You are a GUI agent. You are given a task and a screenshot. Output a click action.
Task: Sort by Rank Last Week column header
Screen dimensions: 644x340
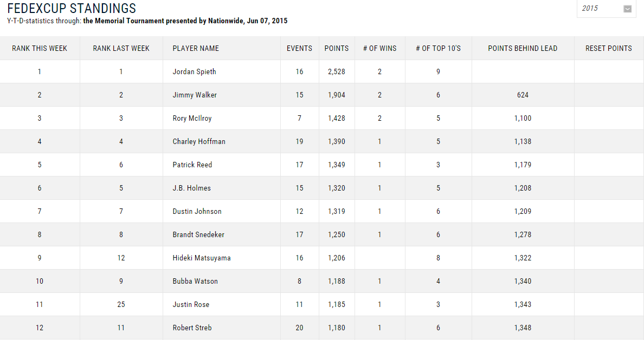(121, 49)
